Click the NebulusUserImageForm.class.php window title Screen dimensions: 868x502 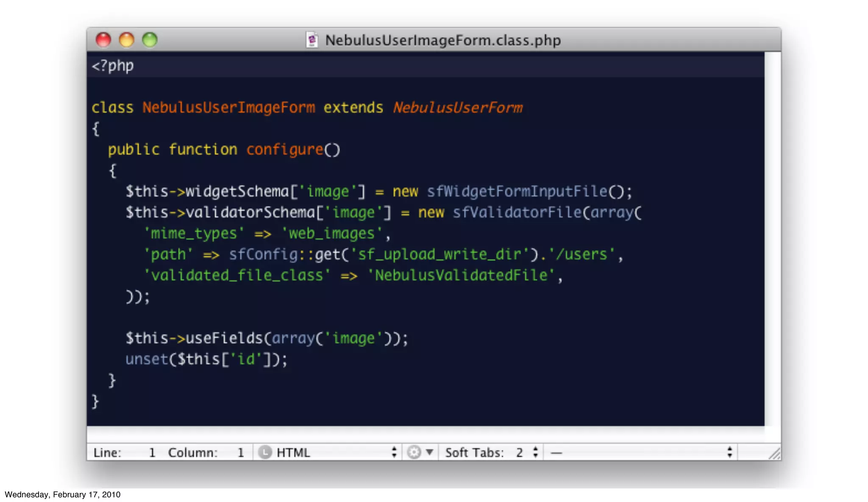pos(443,40)
